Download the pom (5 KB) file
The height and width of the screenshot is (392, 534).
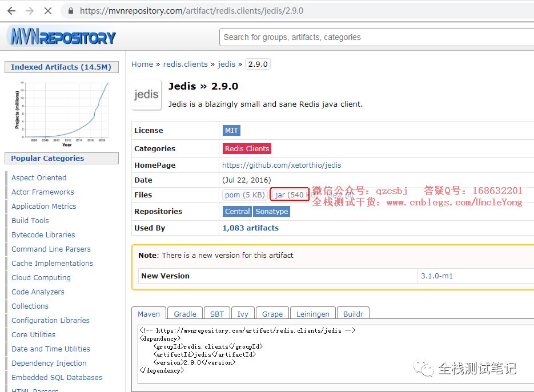(x=244, y=195)
